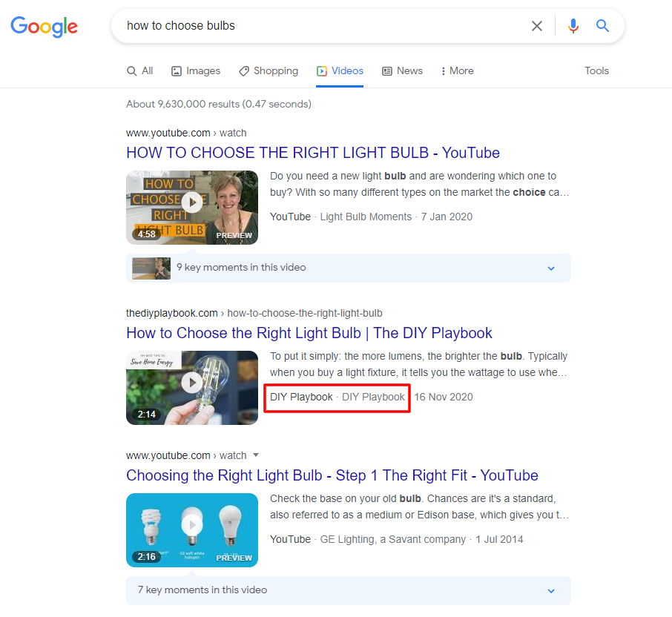Switch to the News tab
This screenshot has height=617, width=672.
point(402,70)
